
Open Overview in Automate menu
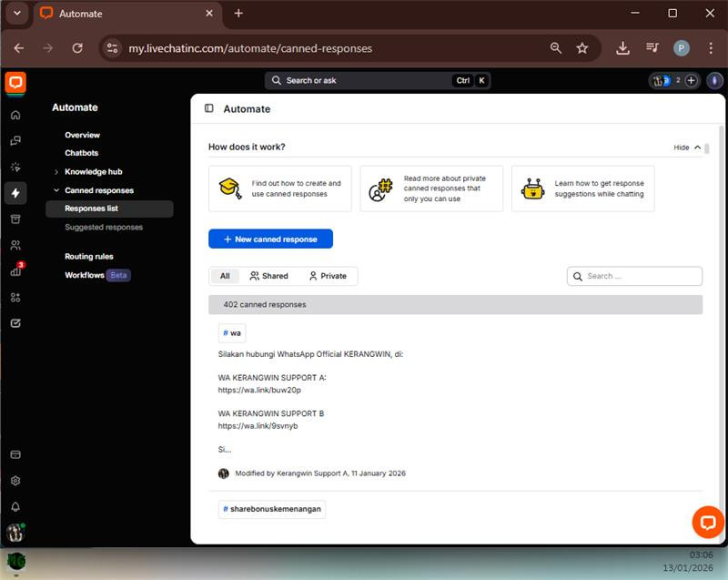[82, 135]
